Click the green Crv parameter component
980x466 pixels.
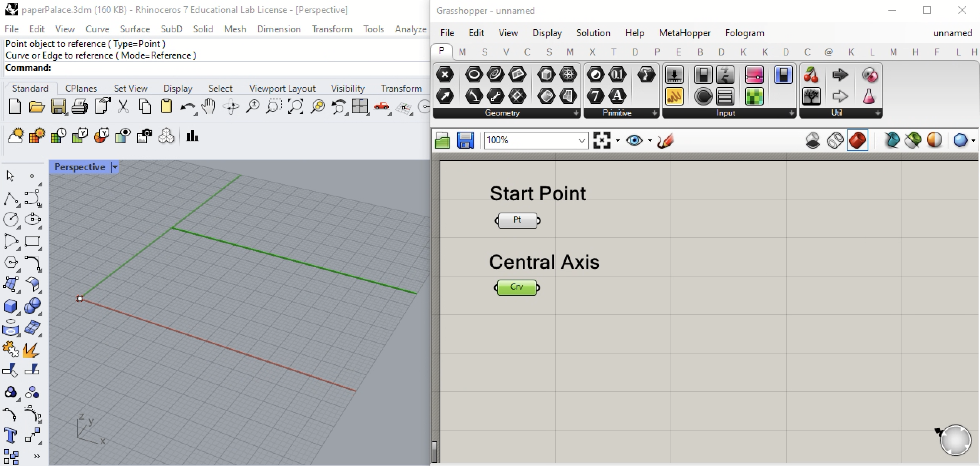pos(517,287)
